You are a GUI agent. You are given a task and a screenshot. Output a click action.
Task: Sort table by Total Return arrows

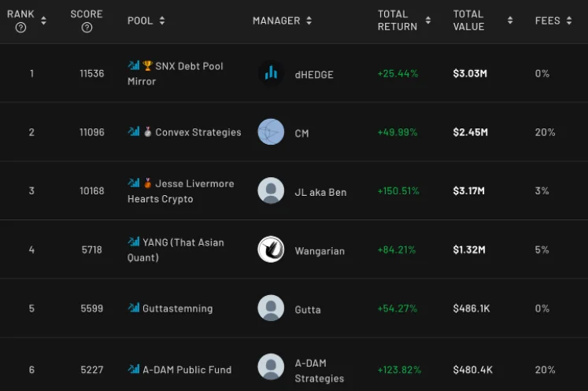(x=428, y=20)
